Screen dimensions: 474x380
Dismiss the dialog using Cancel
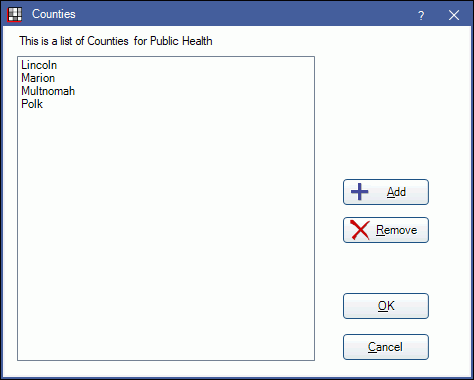coord(386,347)
